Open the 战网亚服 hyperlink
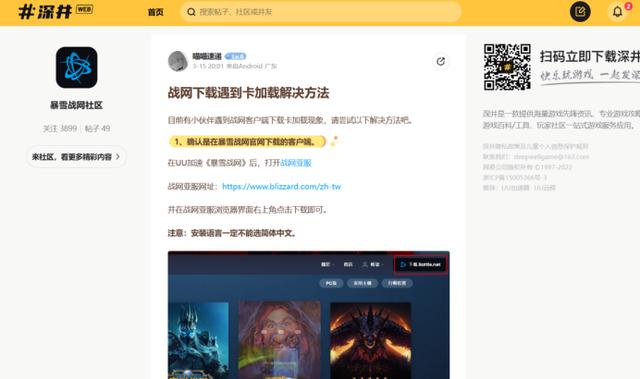Screen dimensions: 640x379 (296, 163)
